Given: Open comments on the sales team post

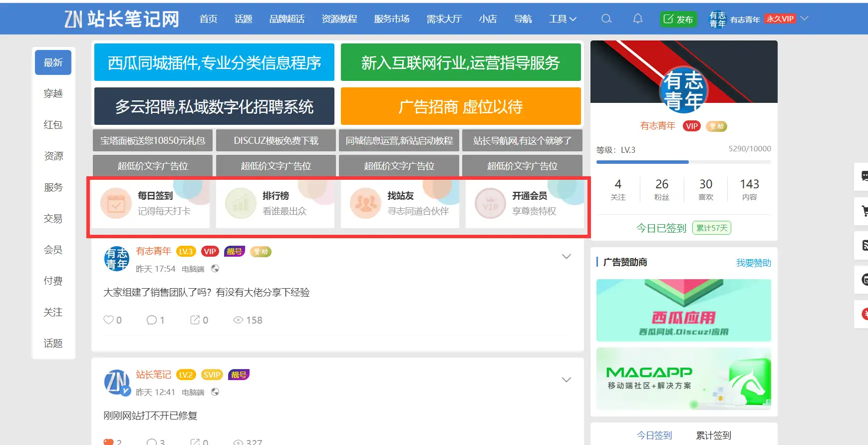Looking at the screenshot, I should tap(152, 320).
